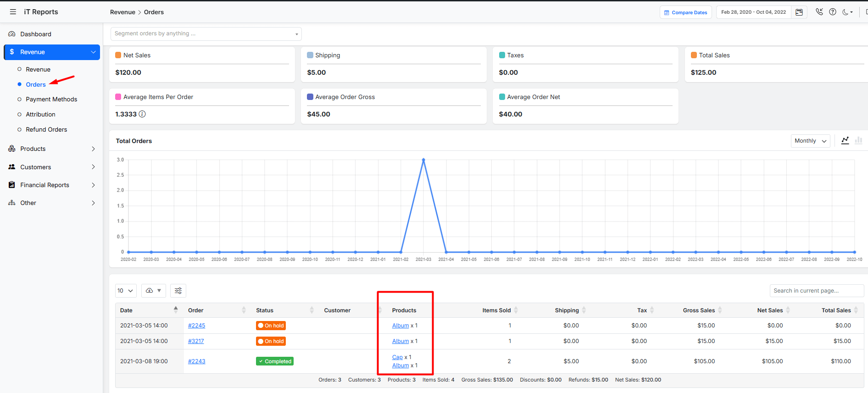
Task: Open the Monthly interval dropdown
Action: click(811, 141)
